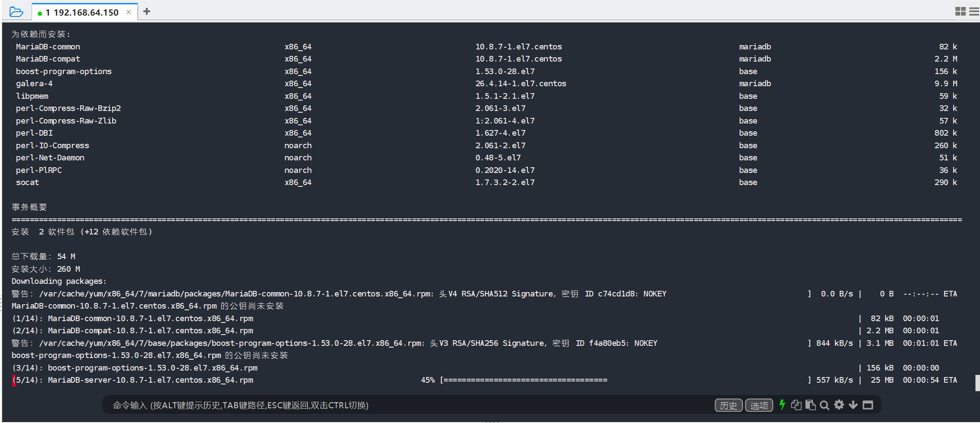Paste clipboard with paste icon
This screenshot has width=980, height=423.
point(810,405)
